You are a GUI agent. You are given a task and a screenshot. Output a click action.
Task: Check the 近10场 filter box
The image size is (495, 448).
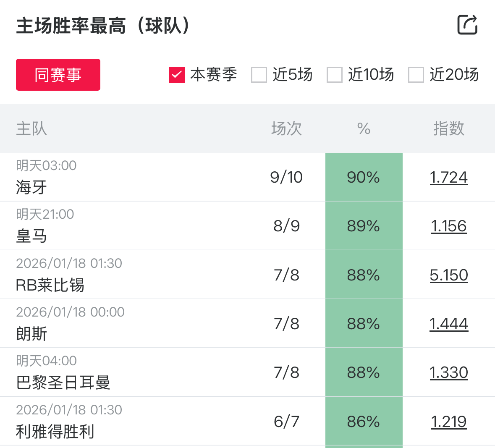click(x=335, y=75)
